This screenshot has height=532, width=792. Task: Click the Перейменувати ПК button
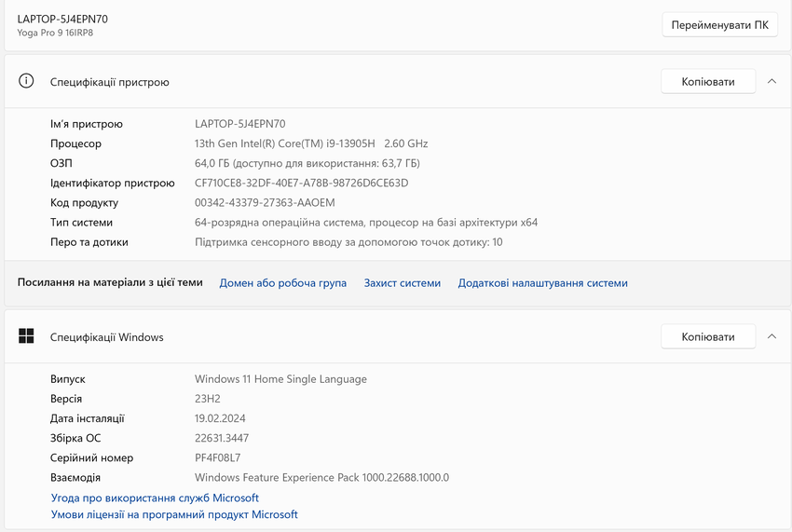click(719, 25)
